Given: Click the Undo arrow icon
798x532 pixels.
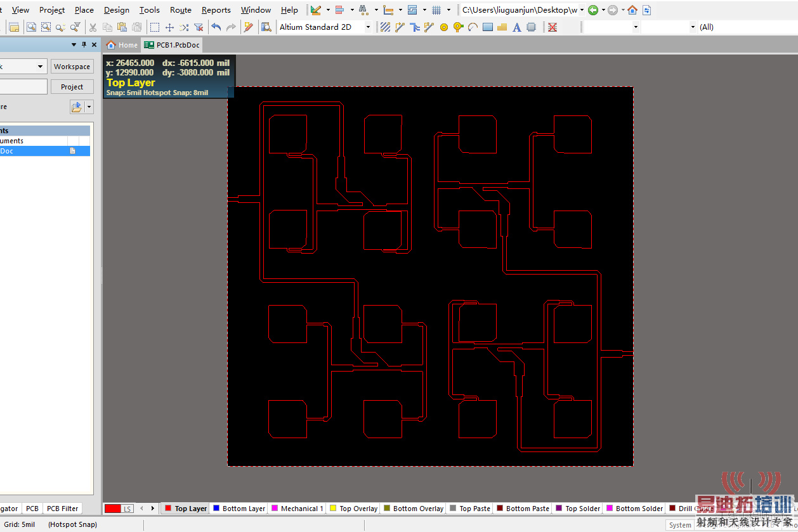Looking at the screenshot, I should tap(216, 27).
